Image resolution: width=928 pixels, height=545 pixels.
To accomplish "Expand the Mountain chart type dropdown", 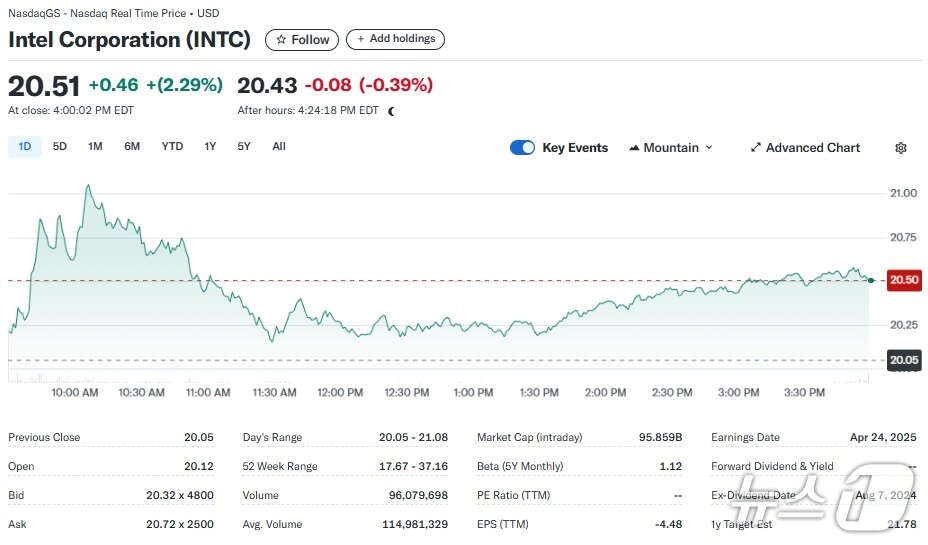I will pyautogui.click(x=709, y=148).
